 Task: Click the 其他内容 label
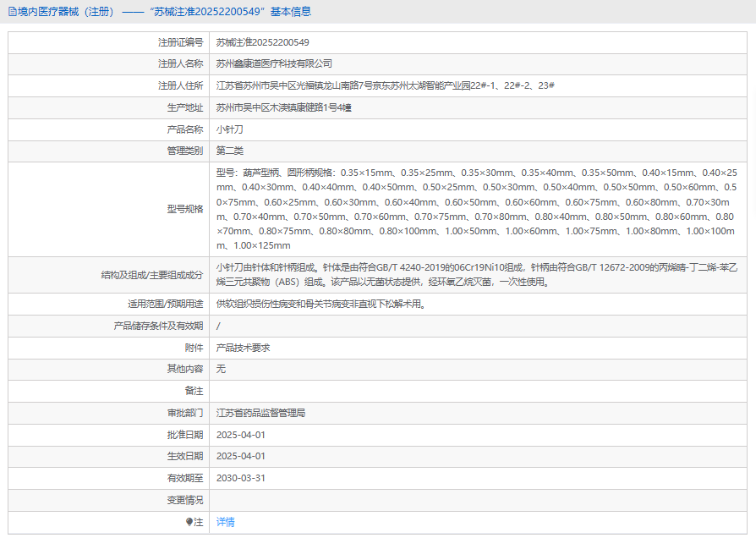pos(185,369)
